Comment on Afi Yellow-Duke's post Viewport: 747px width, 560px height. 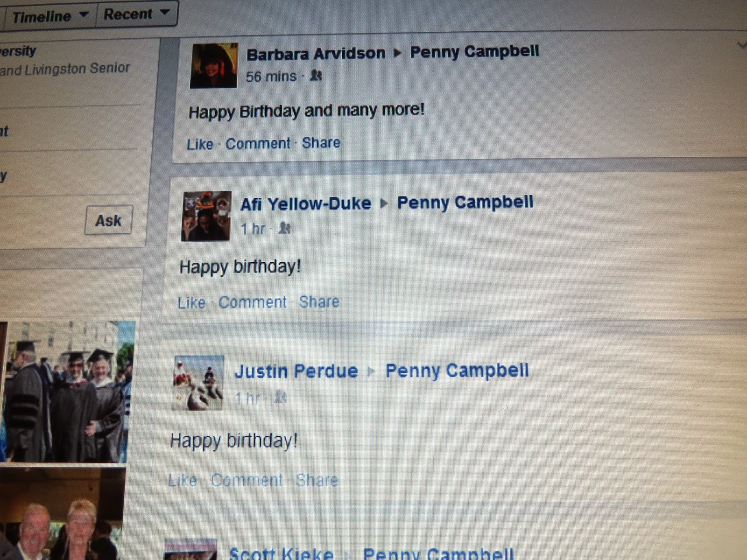[x=252, y=302]
